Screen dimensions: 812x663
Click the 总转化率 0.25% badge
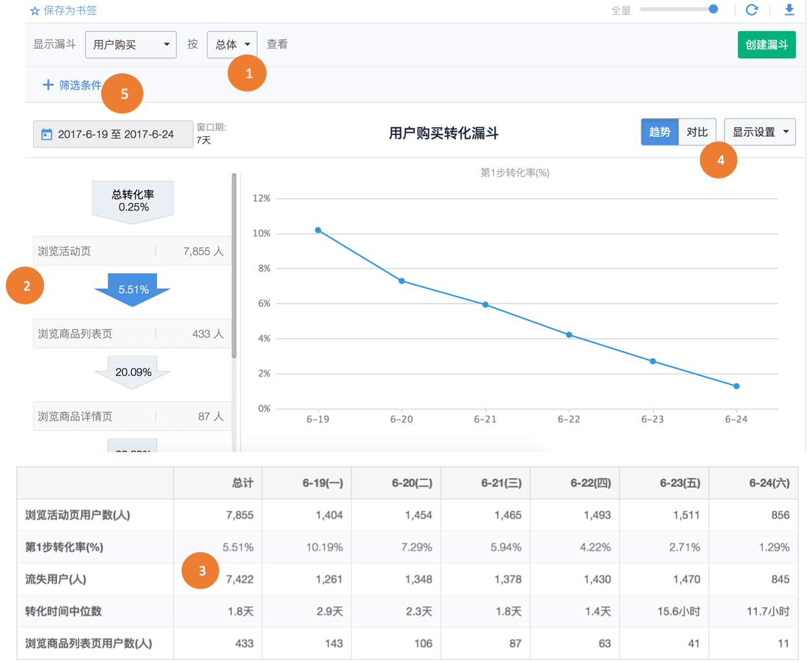pos(133,202)
